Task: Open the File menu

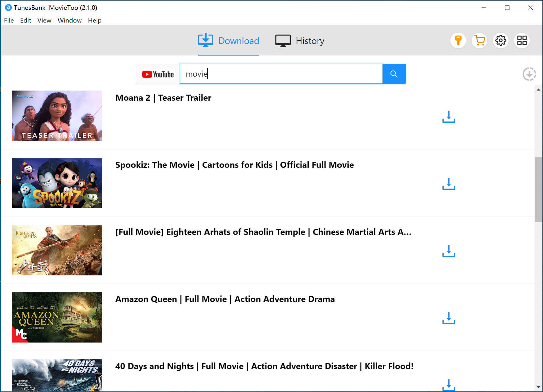Action: point(9,20)
